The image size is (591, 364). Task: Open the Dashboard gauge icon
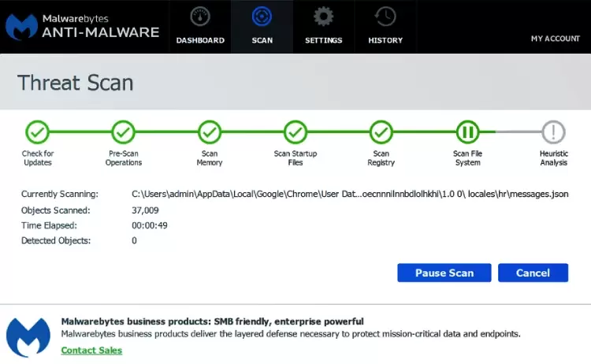pos(200,17)
